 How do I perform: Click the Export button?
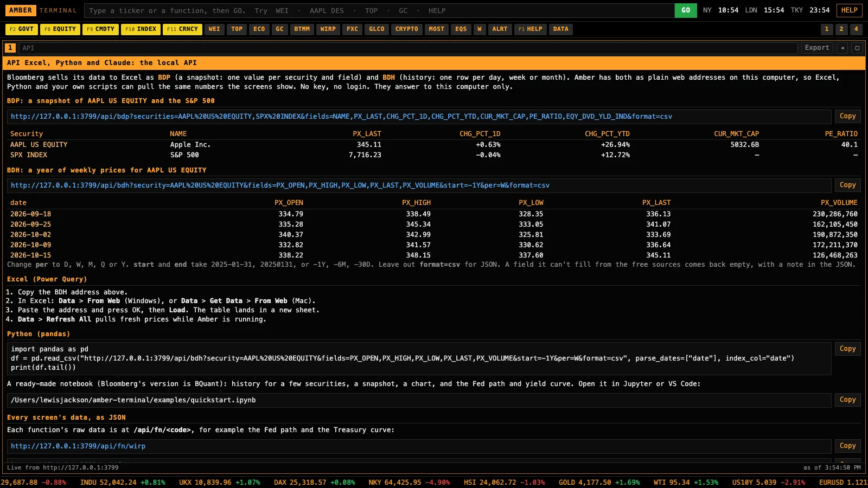click(817, 48)
